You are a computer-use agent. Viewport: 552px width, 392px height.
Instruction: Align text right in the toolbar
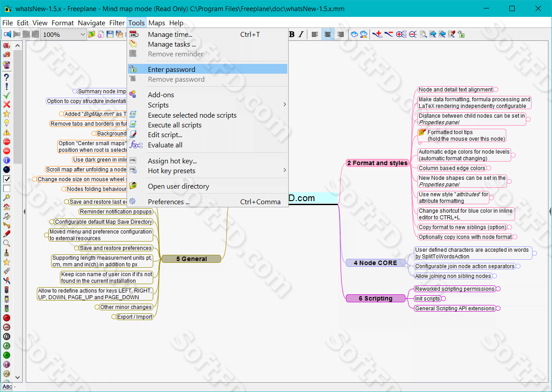[341, 34]
